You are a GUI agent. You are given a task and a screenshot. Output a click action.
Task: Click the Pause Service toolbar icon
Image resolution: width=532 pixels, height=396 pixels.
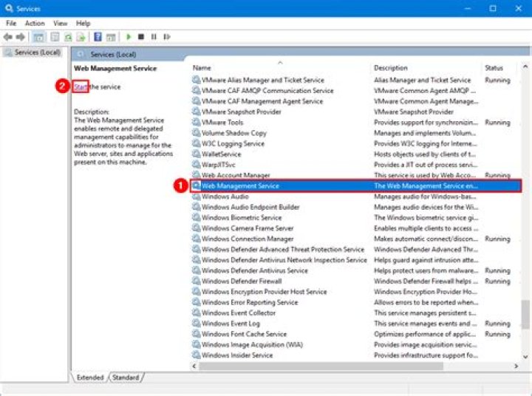point(154,37)
